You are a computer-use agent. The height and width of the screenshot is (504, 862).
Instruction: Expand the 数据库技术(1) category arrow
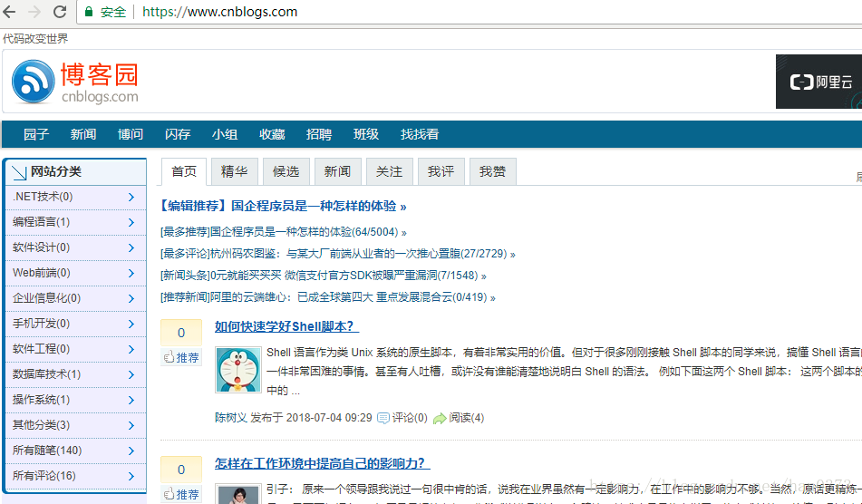(x=131, y=375)
